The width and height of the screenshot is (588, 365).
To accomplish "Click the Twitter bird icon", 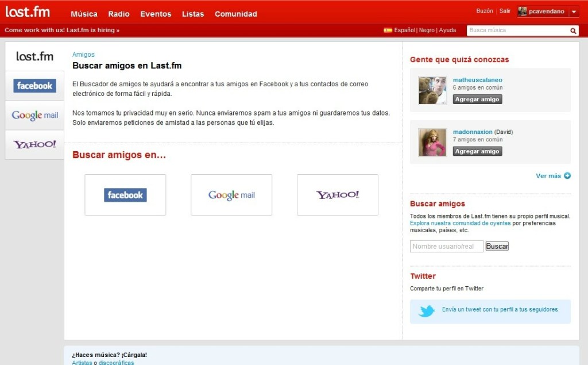I will click(x=427, y=311).
